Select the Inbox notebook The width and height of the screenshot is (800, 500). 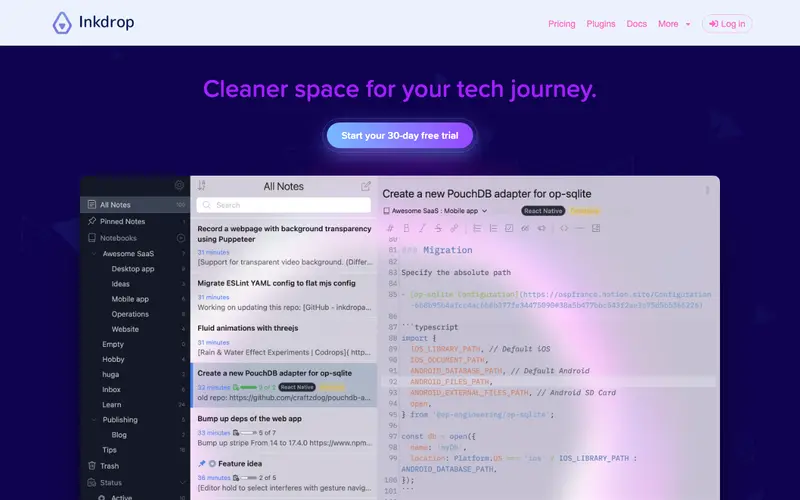pyautogui.click(x=111, y=389)
